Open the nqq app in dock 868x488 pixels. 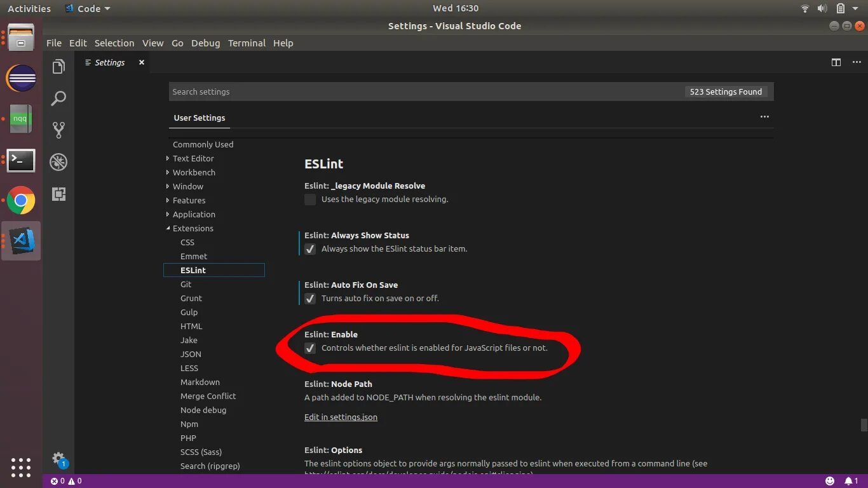click(x=21, y=119)
